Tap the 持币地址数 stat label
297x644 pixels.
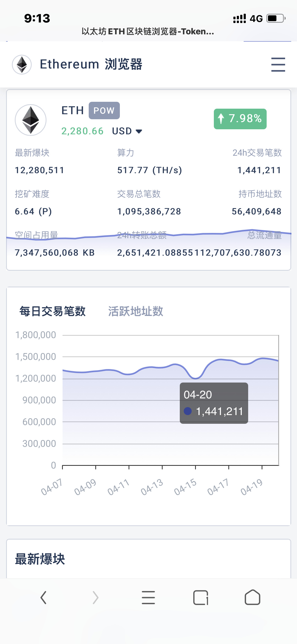[260, 194]
